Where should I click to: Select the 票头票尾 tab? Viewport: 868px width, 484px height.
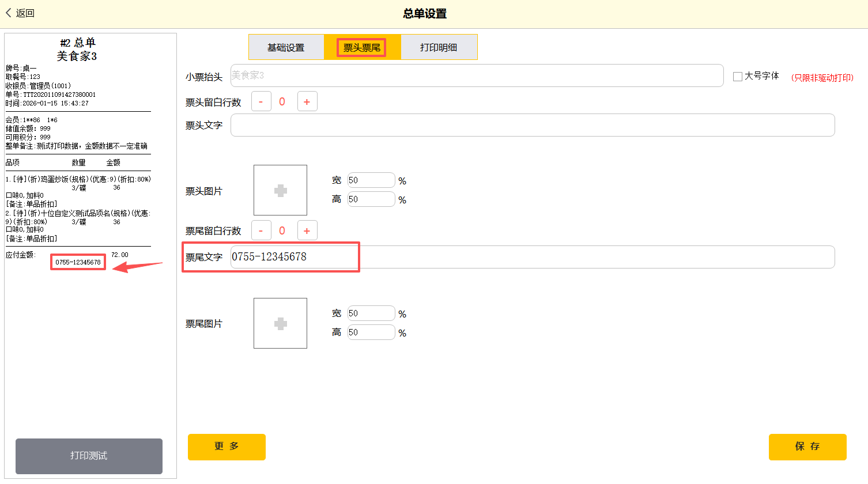click(x=362, y=47)
